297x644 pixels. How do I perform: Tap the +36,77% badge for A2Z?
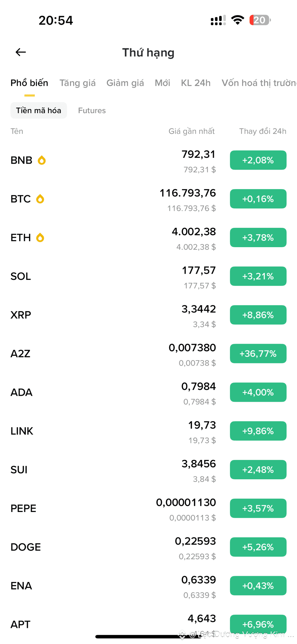pos(258,354)
